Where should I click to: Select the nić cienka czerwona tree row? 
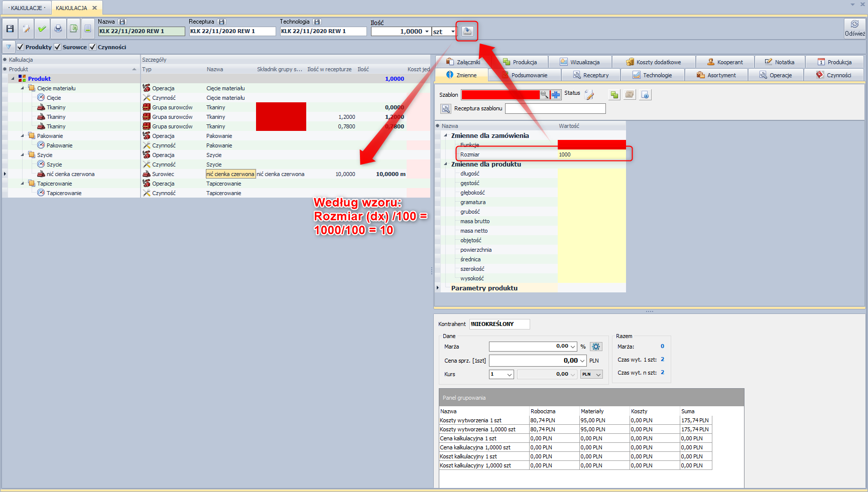[70, 174]
